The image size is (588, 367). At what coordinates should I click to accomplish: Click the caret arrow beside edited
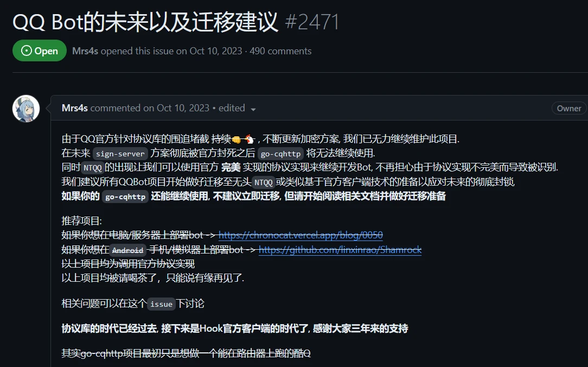(253, 109)
